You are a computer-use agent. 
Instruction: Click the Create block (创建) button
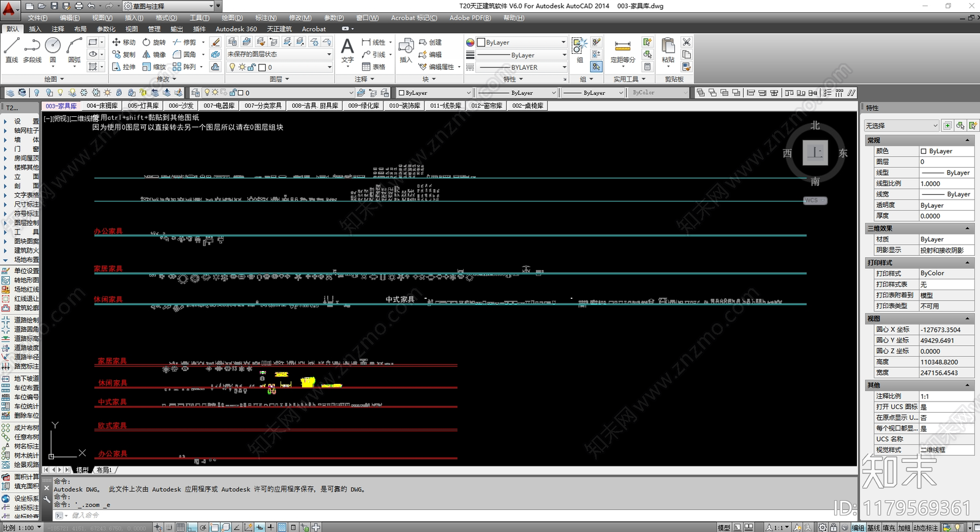(x=430, y=42)
